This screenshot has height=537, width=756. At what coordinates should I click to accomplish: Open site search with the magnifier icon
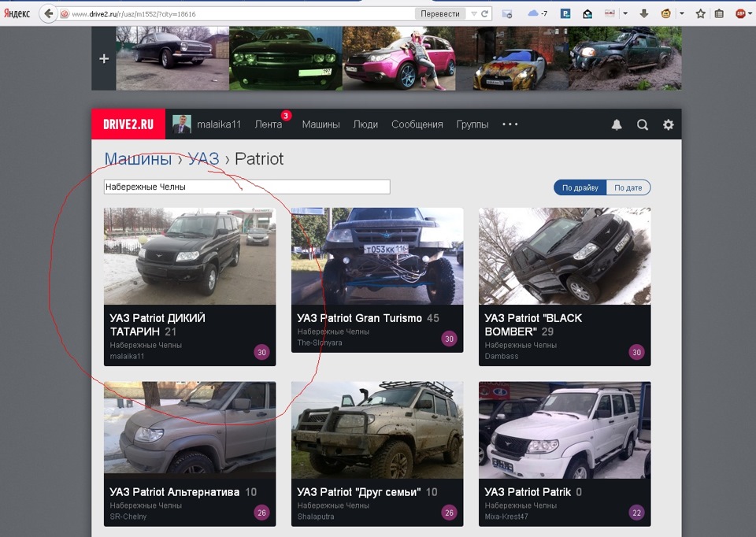[643, 125]
